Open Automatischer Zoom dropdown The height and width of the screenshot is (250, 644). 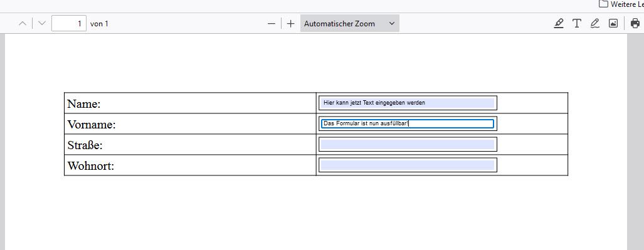pos(349,23)
